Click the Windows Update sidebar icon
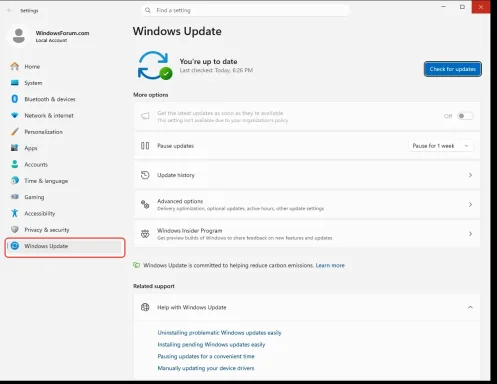Screen dimensions: 497x384 [15, 246]
